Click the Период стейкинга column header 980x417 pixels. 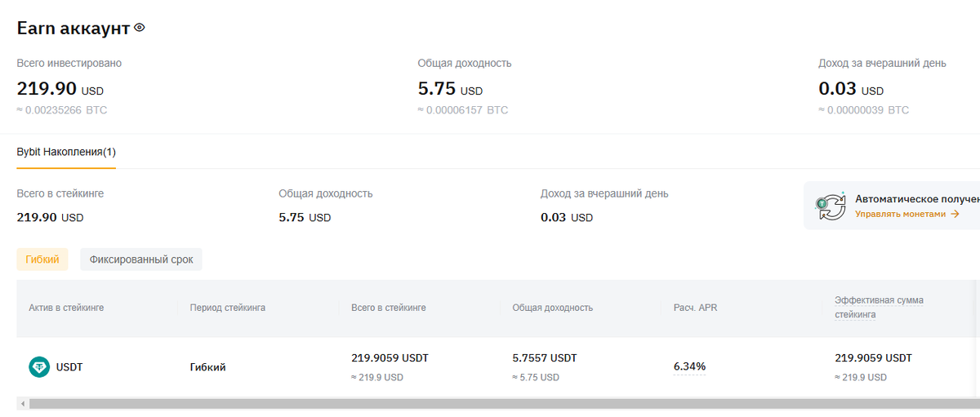[x=227, y=308]
